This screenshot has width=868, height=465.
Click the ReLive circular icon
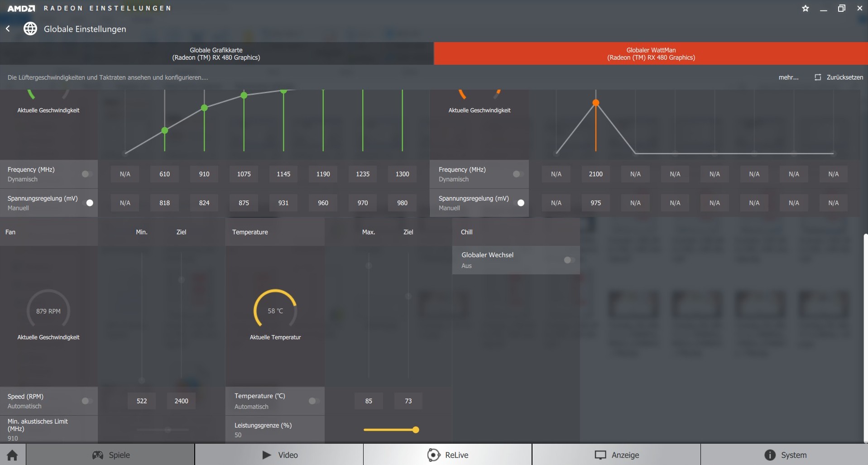[x=433, y=455]
